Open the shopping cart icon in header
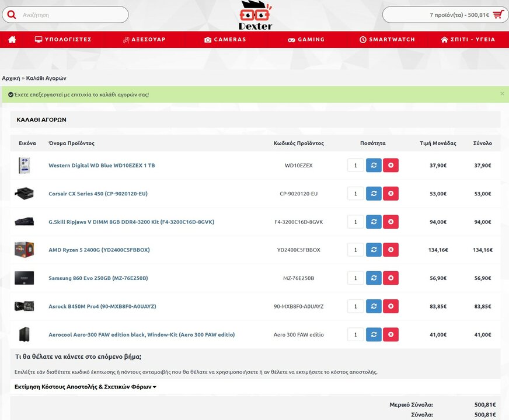 [x=498, y=15]
